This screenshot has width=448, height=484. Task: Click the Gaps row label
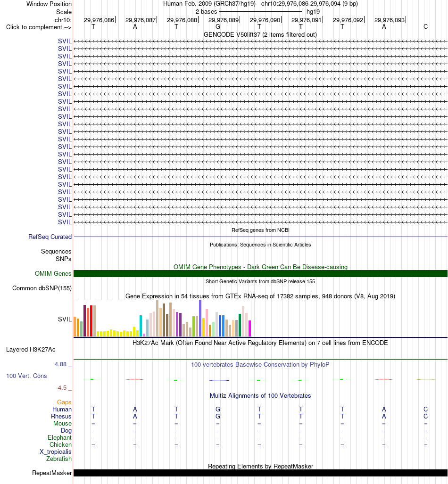64,402
